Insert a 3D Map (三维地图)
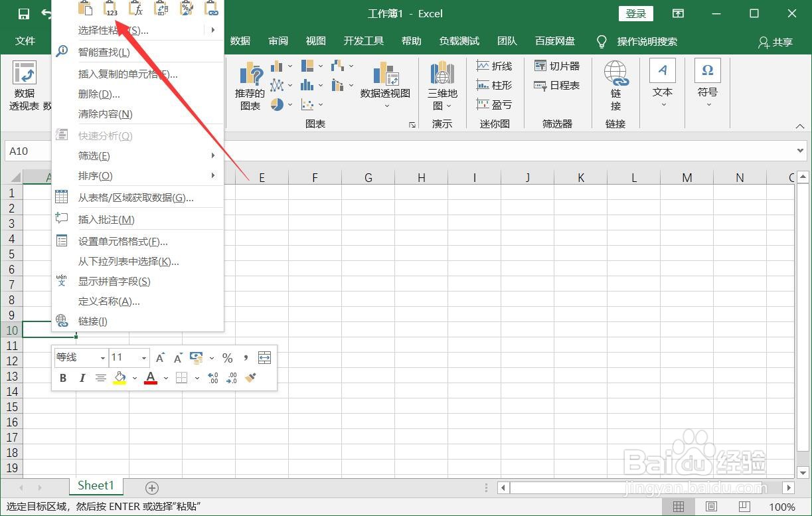 (442, 86)
